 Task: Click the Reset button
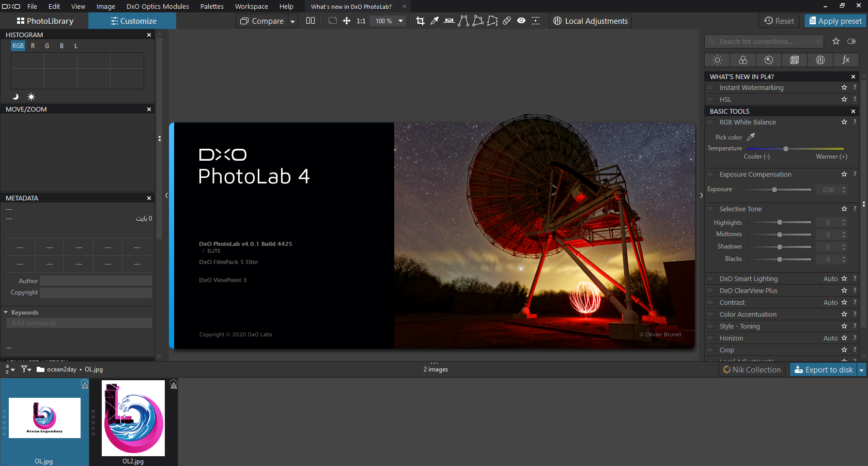click(779, 21)
